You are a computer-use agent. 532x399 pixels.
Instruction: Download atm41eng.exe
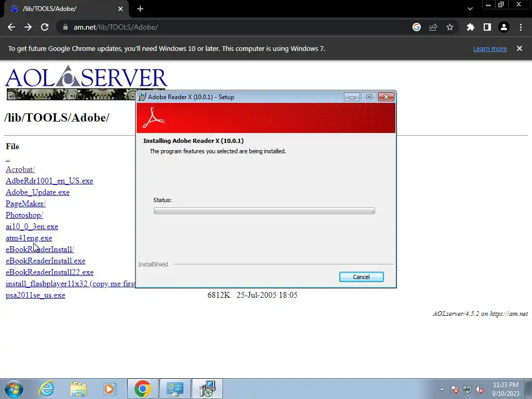click(29, 238)
